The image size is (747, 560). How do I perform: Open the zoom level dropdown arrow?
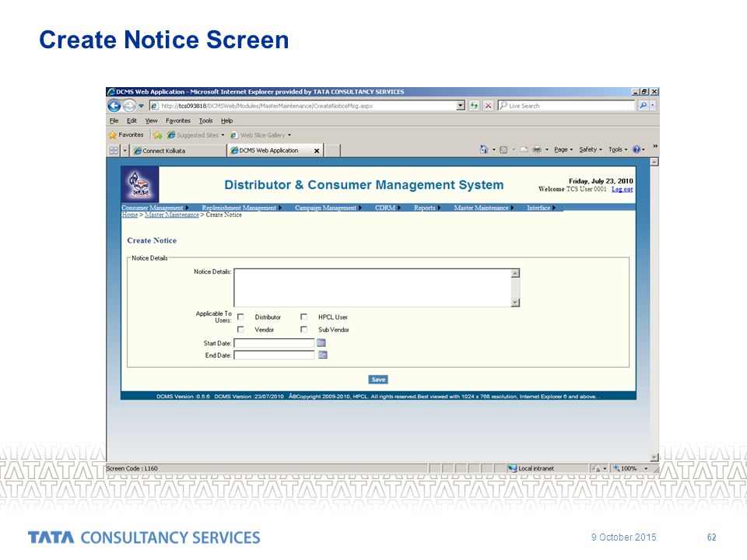[x=646, y=468]
